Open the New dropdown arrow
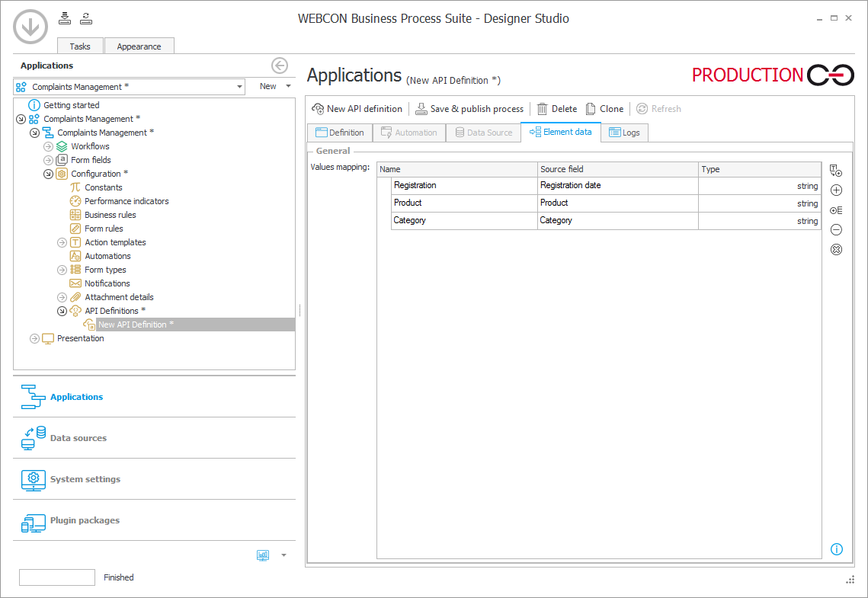Screen dimensions: 868x598 288,86
